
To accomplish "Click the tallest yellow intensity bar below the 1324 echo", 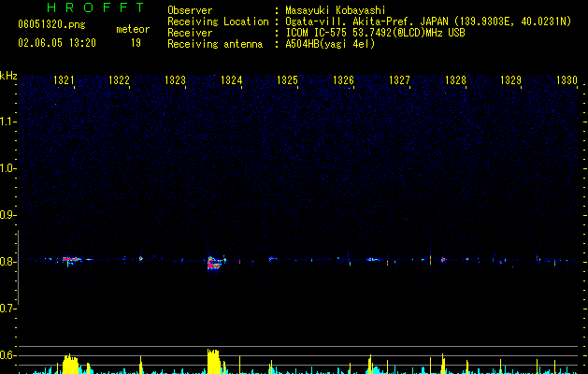I will point(213,361).
